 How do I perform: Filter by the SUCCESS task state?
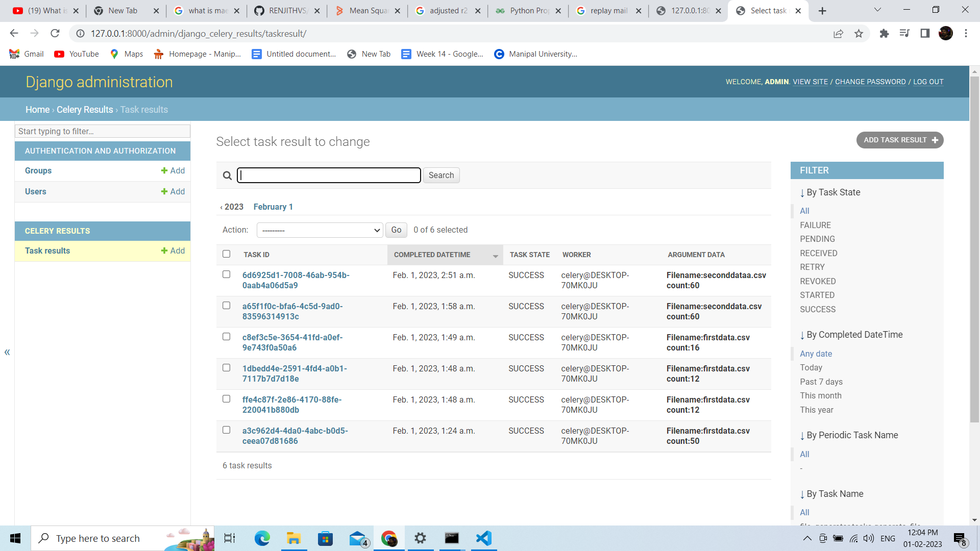[x=817, y=309]
